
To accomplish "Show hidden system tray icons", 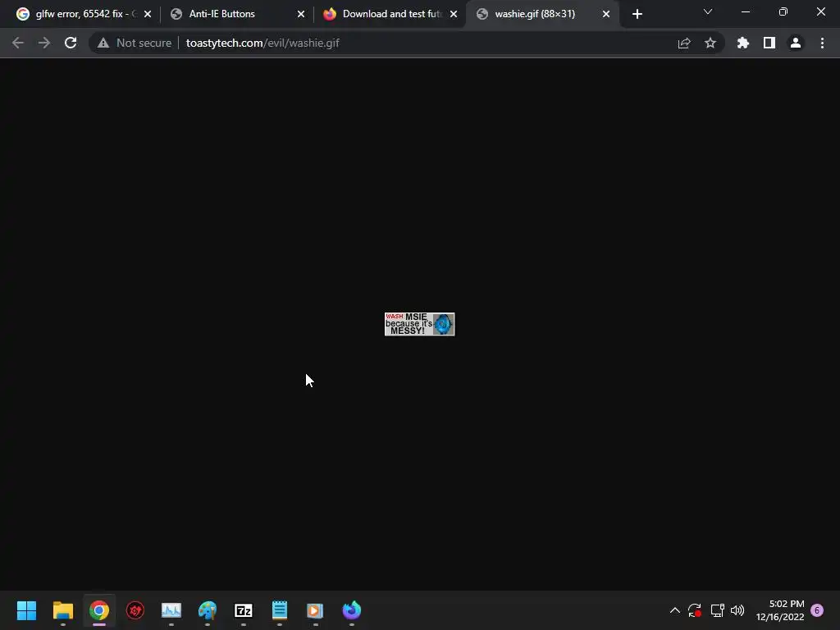I will click(675, 610).
